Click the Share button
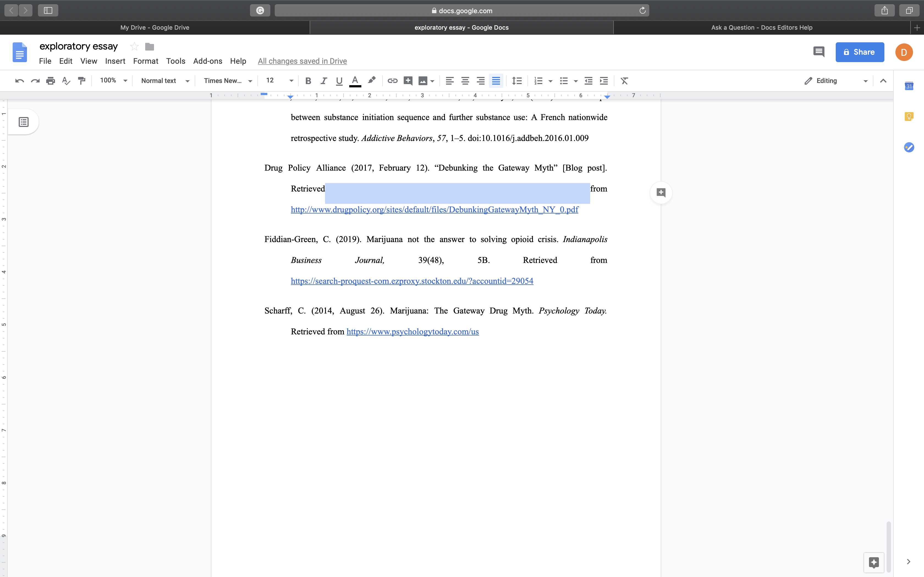 click(860, 52)
